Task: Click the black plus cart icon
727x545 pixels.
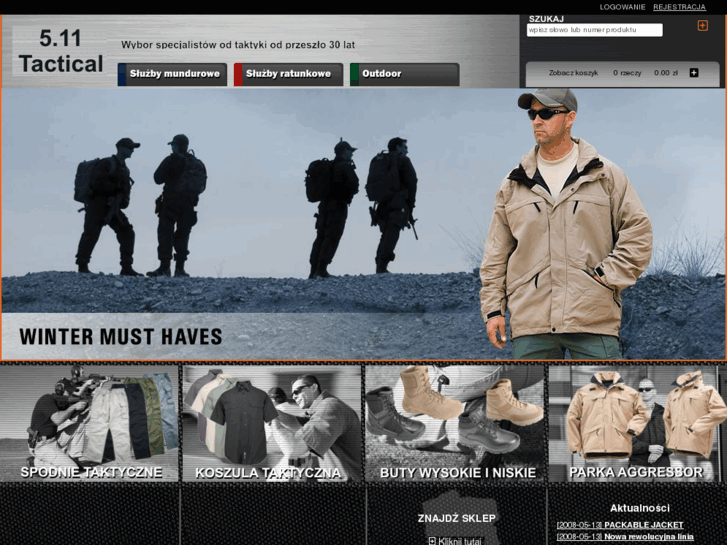Action: coord(694,72)
